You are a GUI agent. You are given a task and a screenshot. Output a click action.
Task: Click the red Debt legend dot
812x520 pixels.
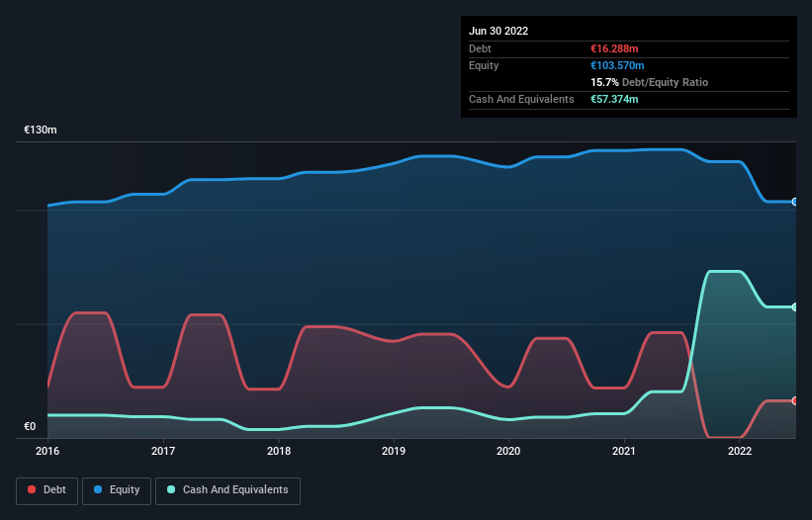pos(32,489)
